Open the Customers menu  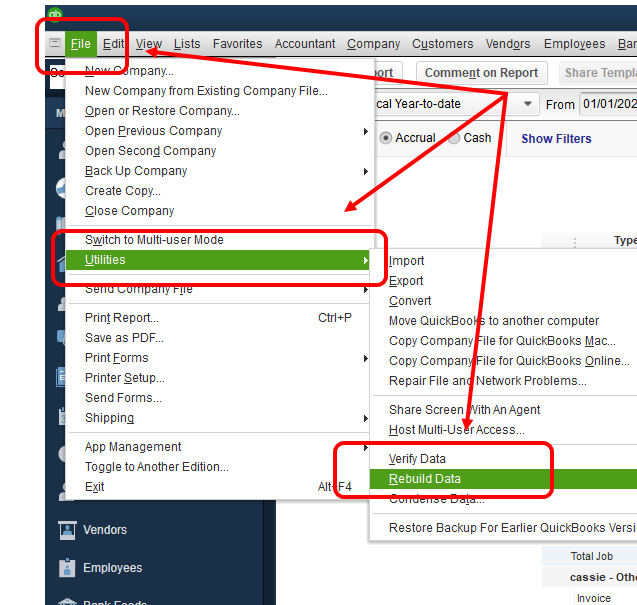(442, 44)
